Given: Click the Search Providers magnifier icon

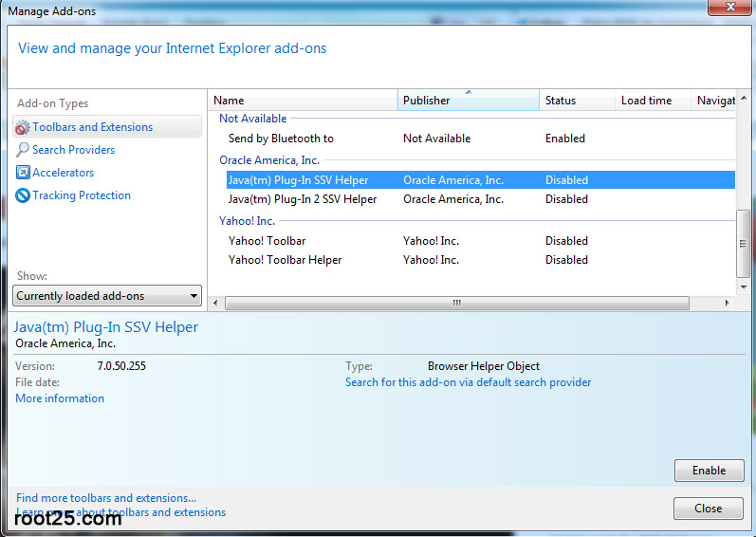Looking at the screenshot, I should click(22, 150).
